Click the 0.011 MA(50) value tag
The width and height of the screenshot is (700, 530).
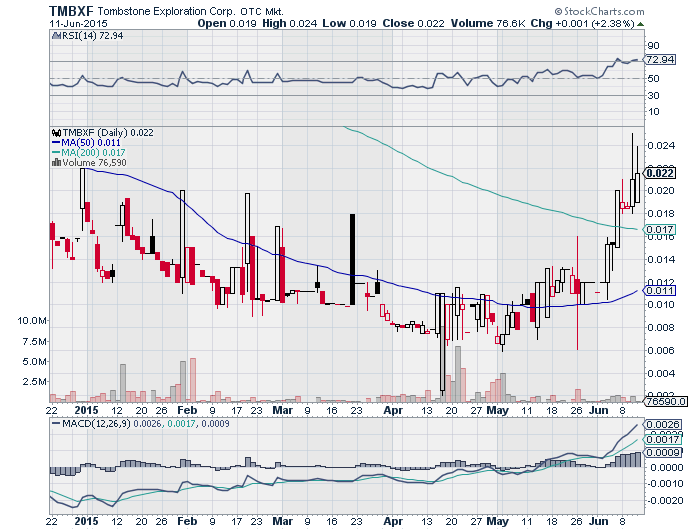coord(660,291)
